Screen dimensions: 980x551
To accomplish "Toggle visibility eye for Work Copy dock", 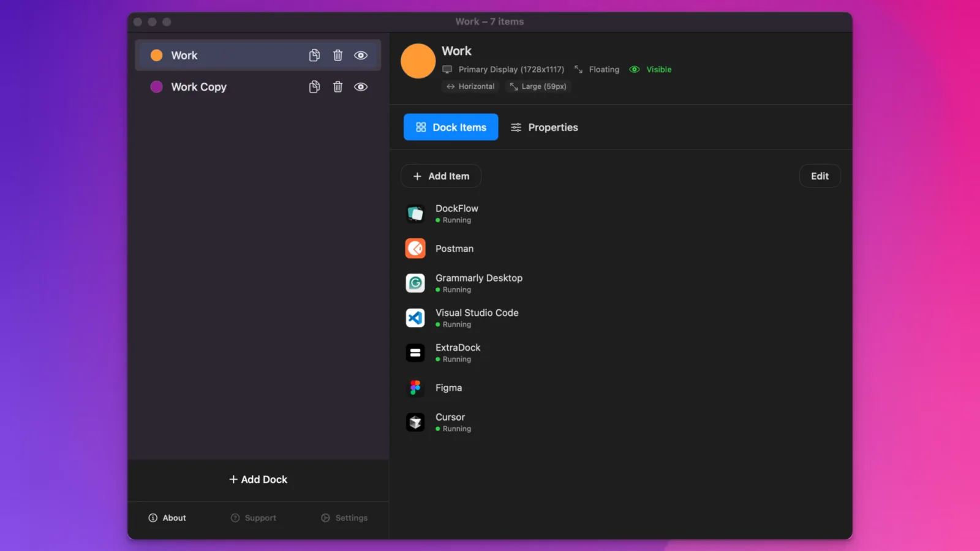I will 361,87.
